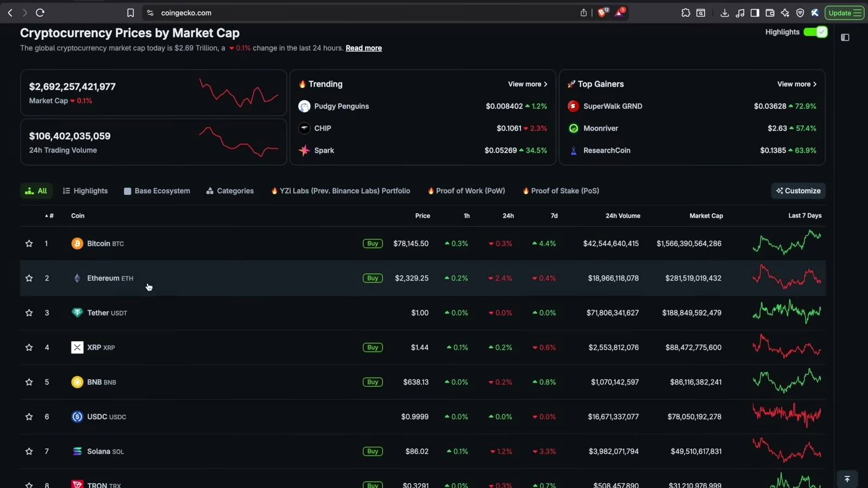
Task: Open the Categories tab
Action: 230,191
